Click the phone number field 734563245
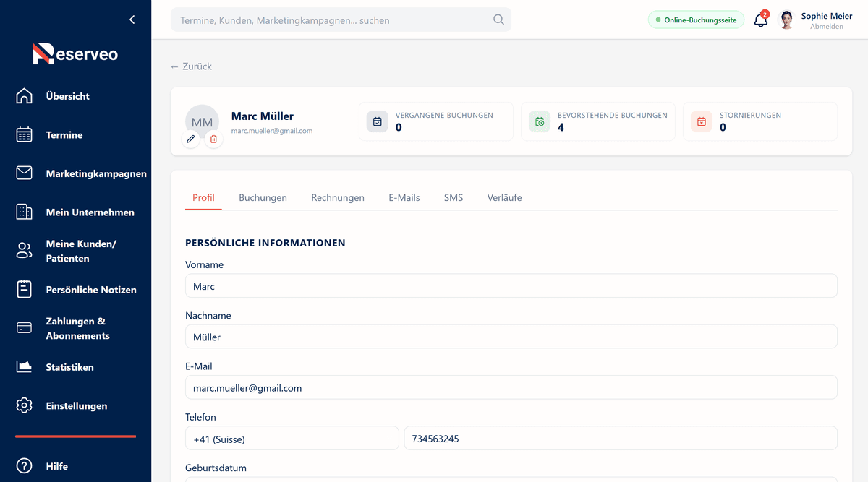 [621, 438]
